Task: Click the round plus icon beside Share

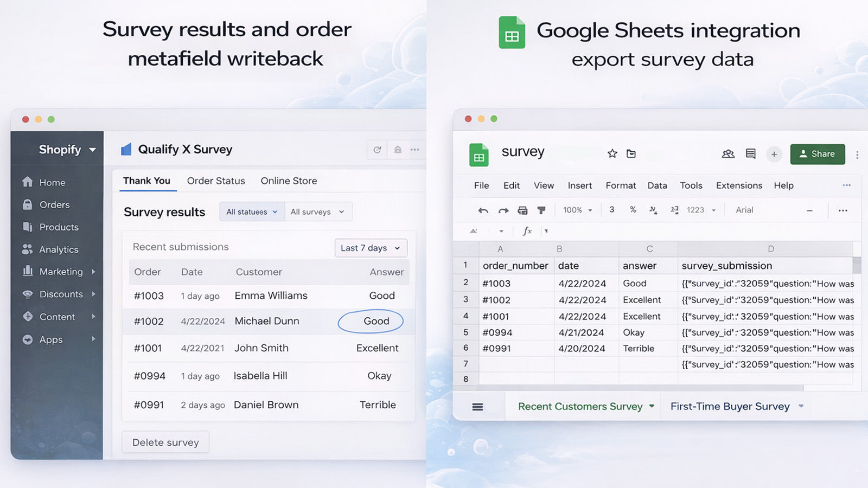Action: click(774, 154)
